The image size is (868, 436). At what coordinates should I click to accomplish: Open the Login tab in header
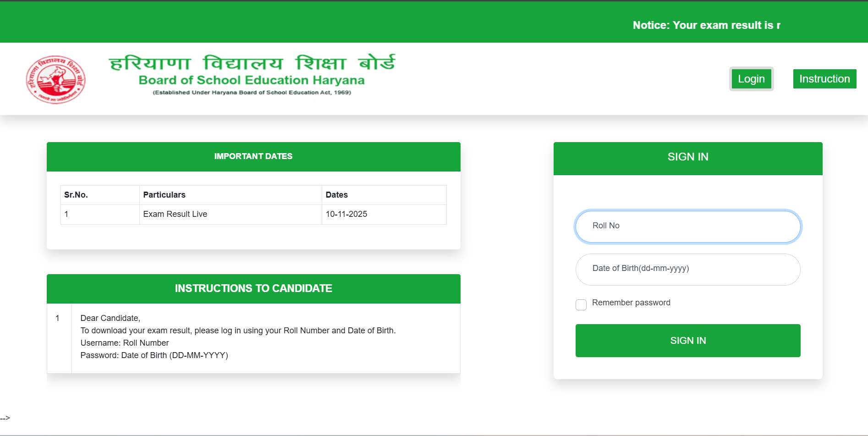coord(751,79)
